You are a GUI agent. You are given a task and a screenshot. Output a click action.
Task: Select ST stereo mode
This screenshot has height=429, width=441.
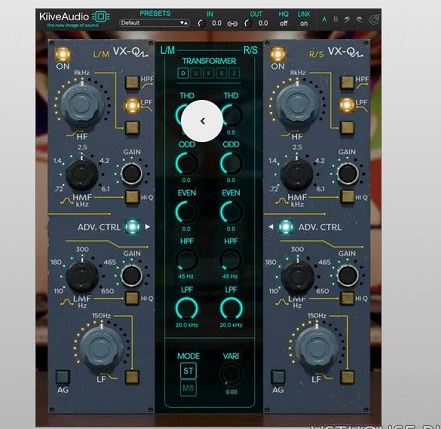[188, 371]
